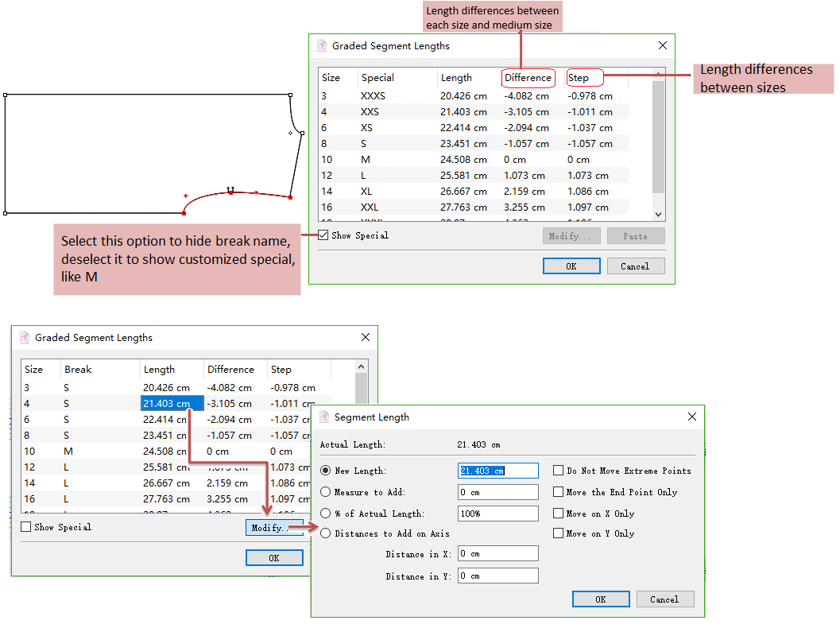Uncheck Show Special in upper dialog
This screenshot has width=840, height=632.
[x=323, y=235]
